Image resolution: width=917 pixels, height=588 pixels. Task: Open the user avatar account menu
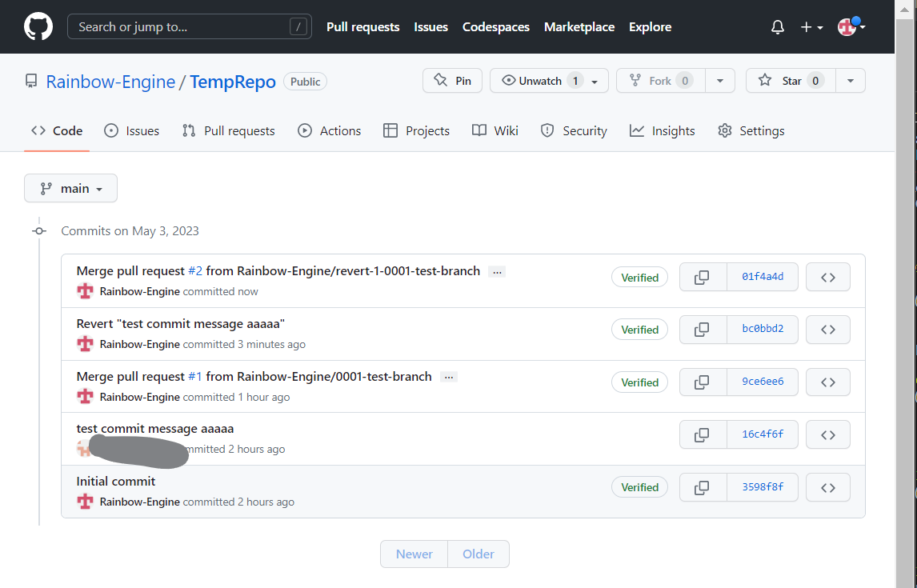[x=851, y=26]
